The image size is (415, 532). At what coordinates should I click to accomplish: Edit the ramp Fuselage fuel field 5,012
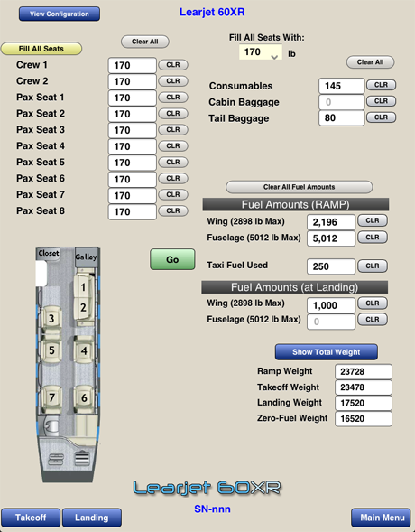point(331,238)
